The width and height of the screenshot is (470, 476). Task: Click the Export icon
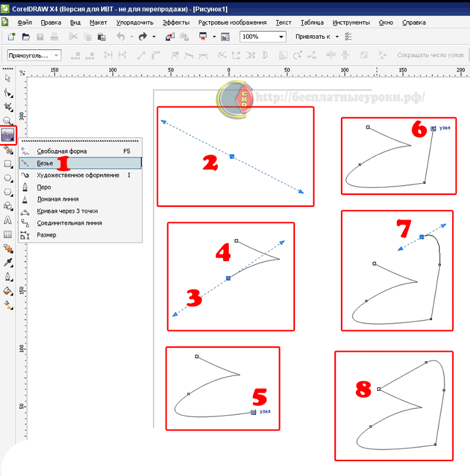click(184, 37)
